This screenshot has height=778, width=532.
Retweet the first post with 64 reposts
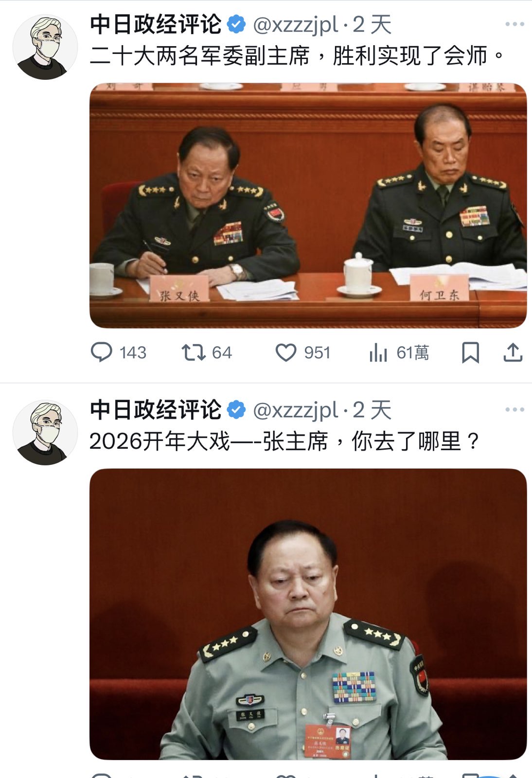[207, 353]
